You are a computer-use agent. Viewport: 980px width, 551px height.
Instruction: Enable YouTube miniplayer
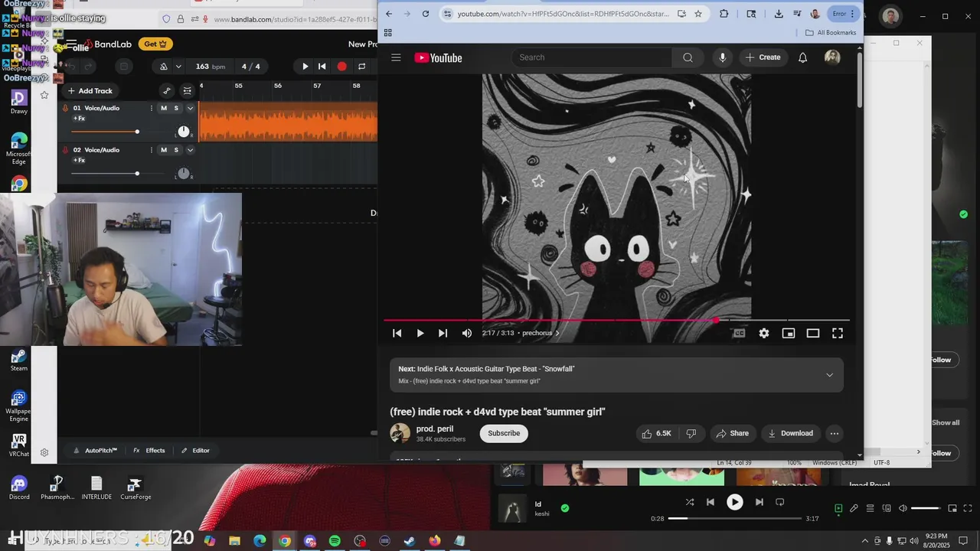[789, 333]
